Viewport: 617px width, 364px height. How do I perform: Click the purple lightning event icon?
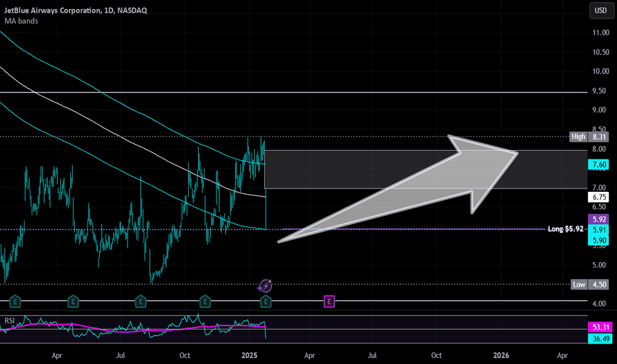click(265, 286)
